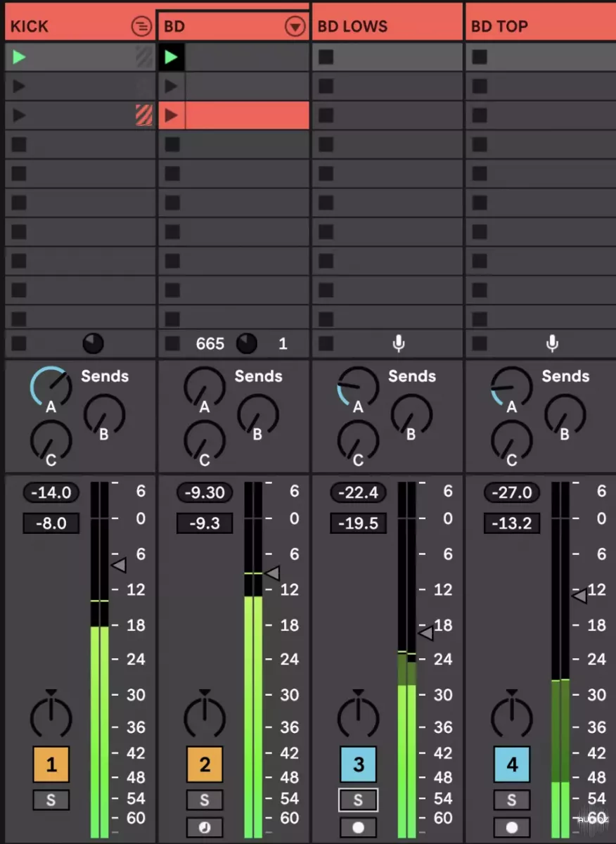Expand the BD track dropdown arrow
Viewport: 616px width, 844px height.
click(295, 27)
